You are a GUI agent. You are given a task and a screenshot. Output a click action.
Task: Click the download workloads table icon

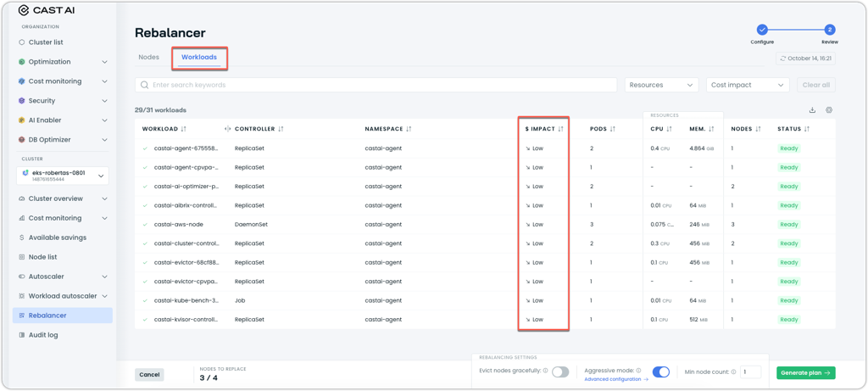(x=812, y=109)
